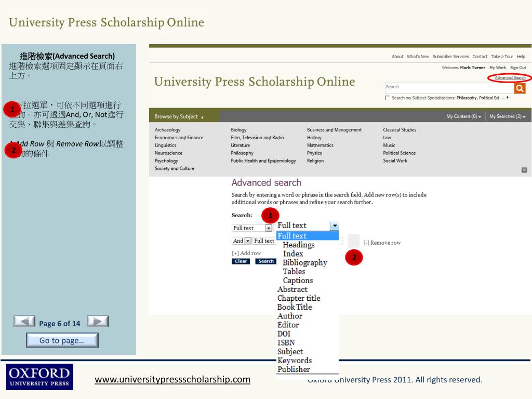
Task: Click the orange search magnifier icon
Action: 520,88
